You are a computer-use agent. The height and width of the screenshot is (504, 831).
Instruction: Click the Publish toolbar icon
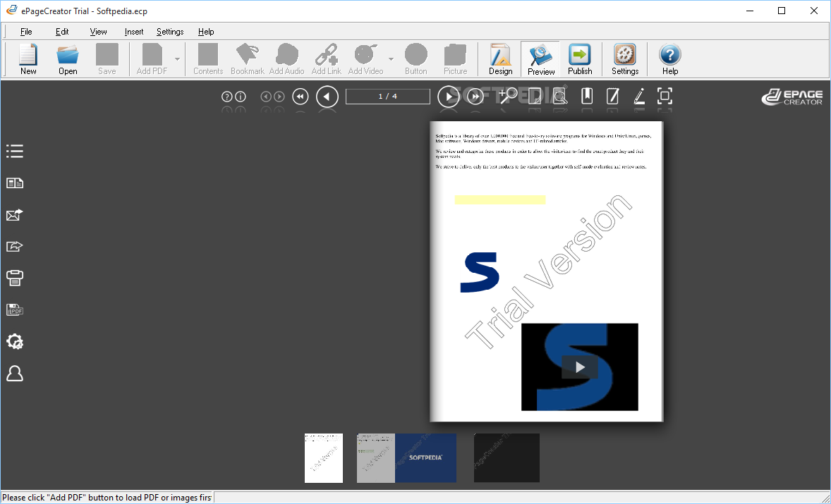pos(580,59)
